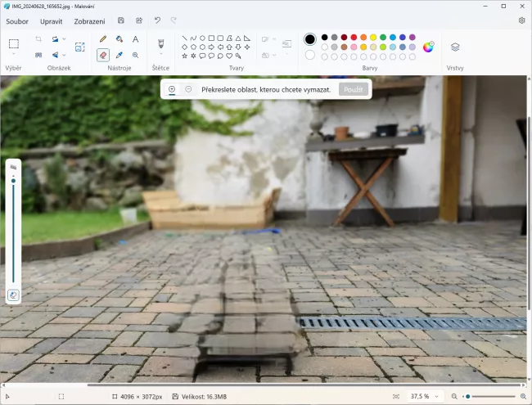
Task: Select the Fill bucket tool
Action: (119, 38)
